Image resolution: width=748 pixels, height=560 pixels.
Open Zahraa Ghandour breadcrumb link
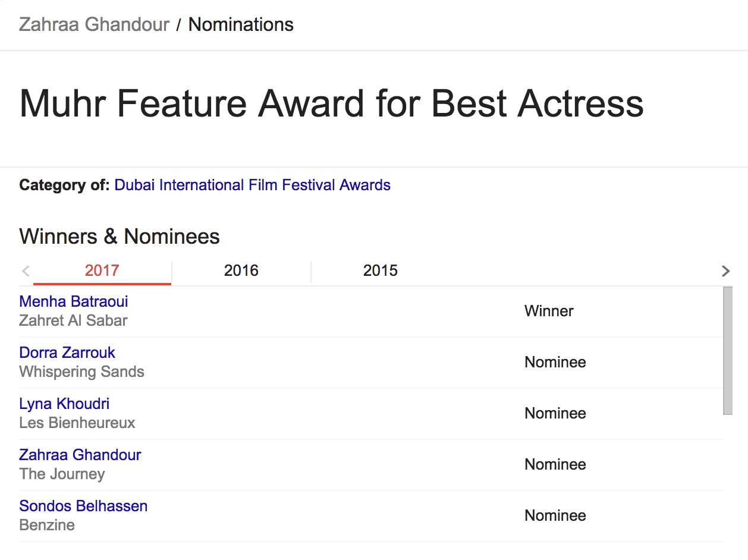point(94,25)
